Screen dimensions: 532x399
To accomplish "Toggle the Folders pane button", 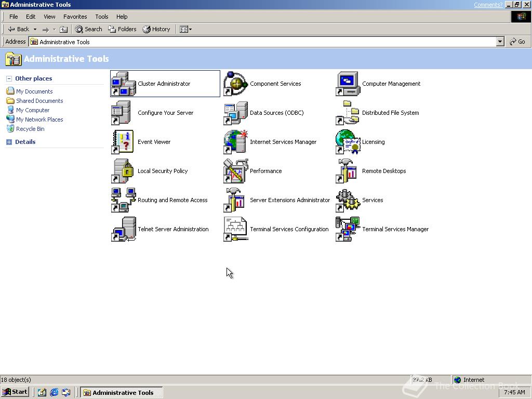I will click(122, 29).
